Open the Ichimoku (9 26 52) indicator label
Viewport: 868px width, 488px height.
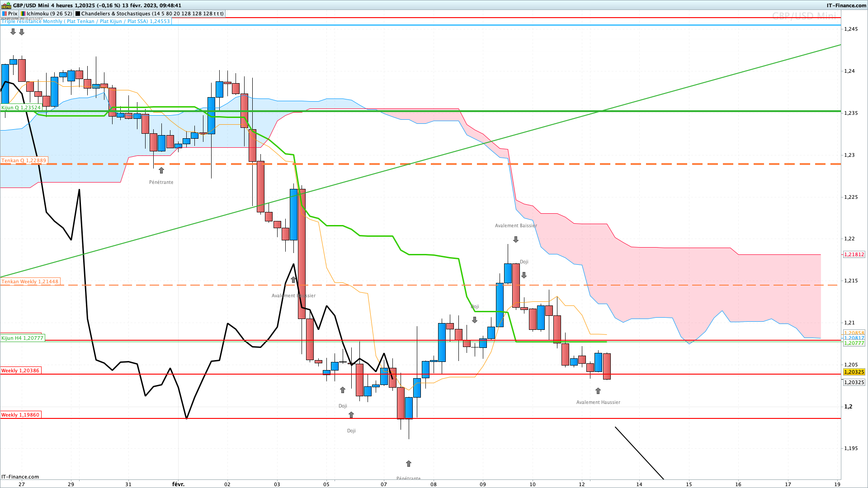pyautogui.click(x=47, y=14)
